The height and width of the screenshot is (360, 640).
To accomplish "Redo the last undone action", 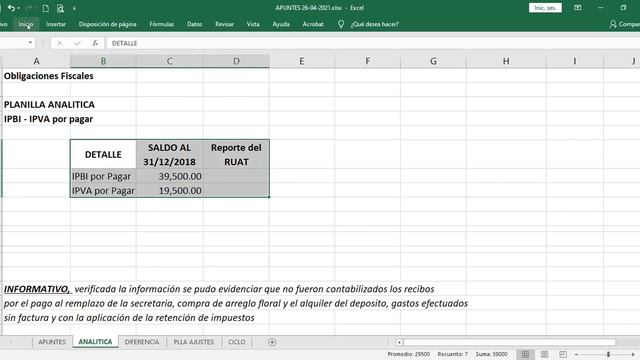I will click(x=28, y=8).
